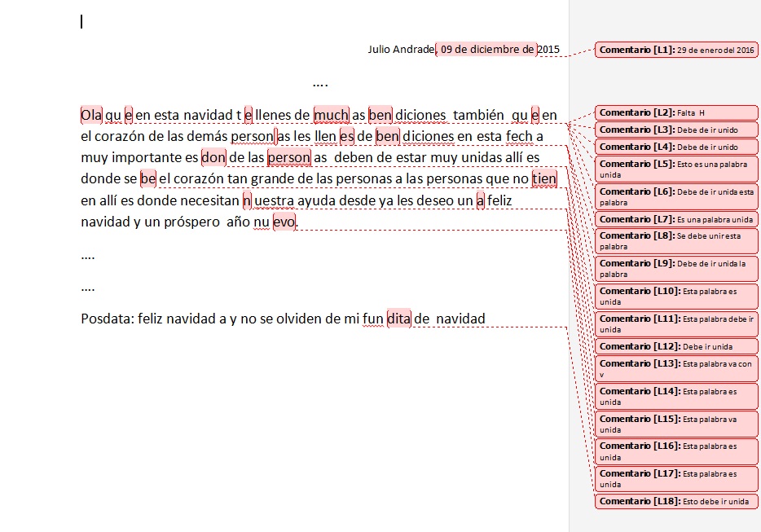Viewport: 761px width, 532px height.
Task: Select comment L2 'Falta H'
Action: (x=676, y=112)
